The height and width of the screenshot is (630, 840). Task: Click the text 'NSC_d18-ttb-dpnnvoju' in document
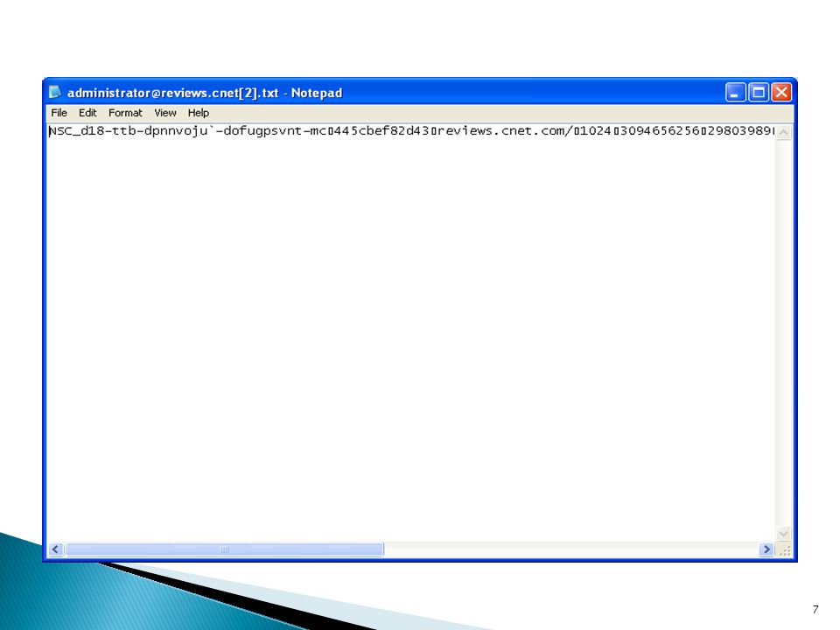click(x=128, y=131)
